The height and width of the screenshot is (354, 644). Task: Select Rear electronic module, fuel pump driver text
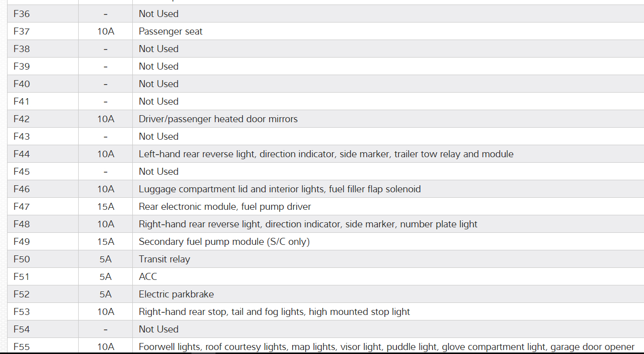coord(225,207)
